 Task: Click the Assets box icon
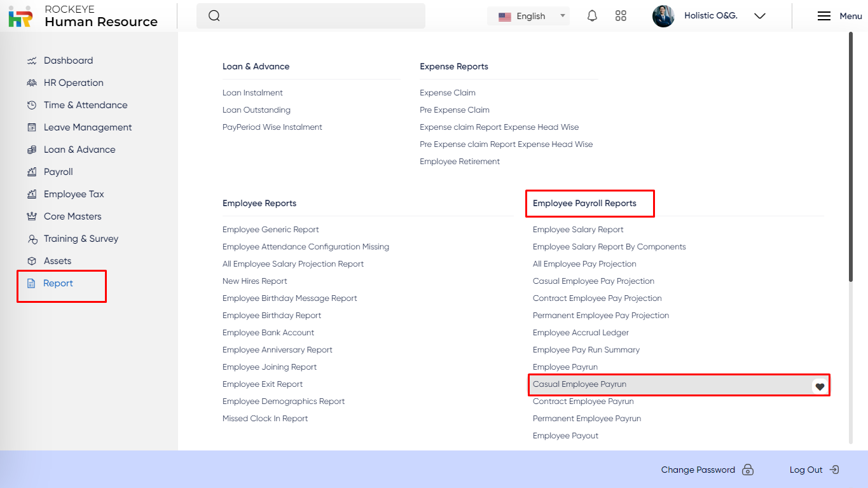(x=32, y=261)
